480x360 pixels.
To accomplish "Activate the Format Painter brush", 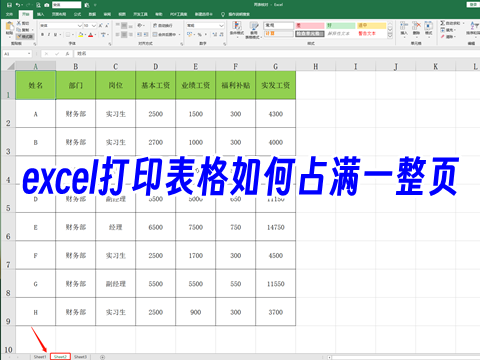I will pos(25,36).
